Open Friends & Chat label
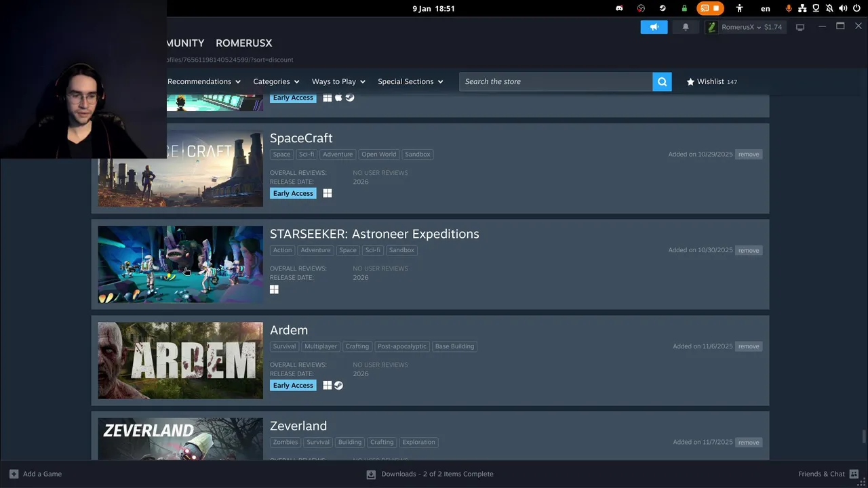Screen dimensions: 868x488 point(821,474)
